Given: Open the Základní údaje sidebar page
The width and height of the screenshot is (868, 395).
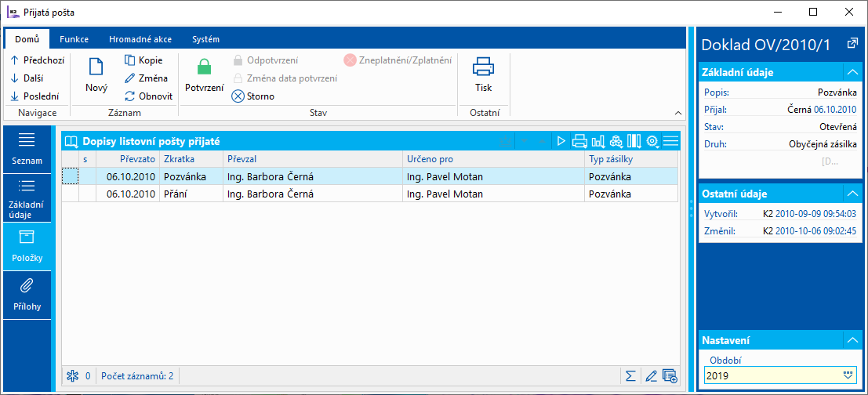Looking at the screenshot, I should click(27, 198).
